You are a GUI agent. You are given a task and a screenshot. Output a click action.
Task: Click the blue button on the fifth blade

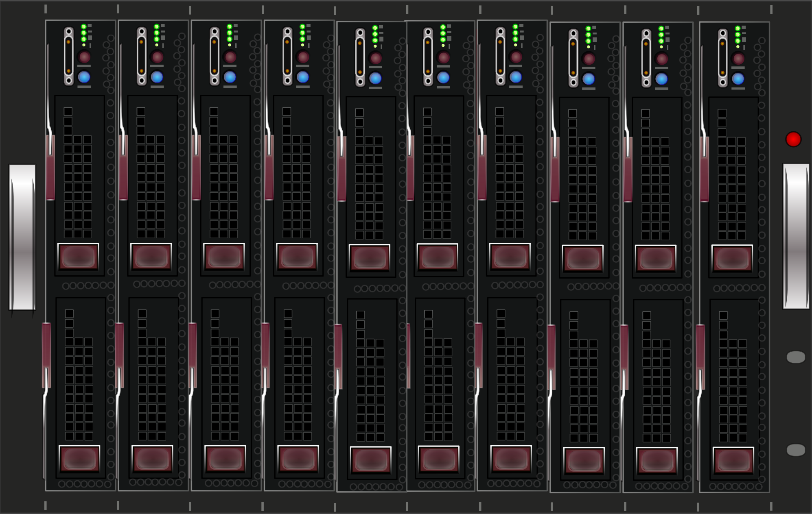point(375,78)
